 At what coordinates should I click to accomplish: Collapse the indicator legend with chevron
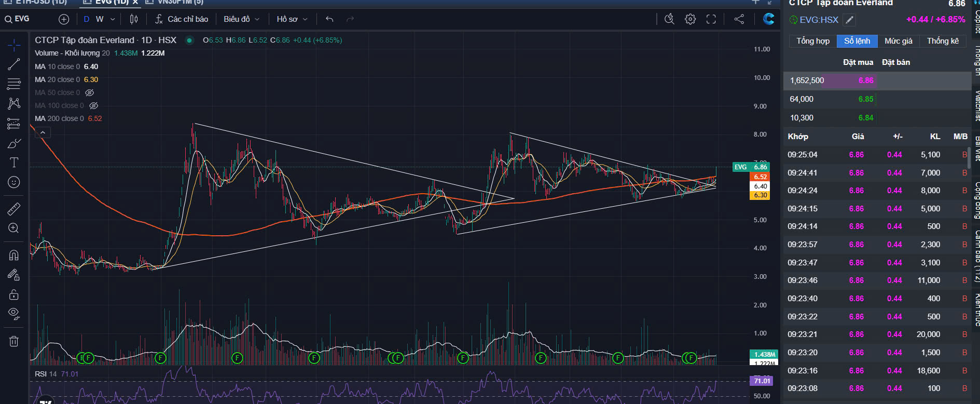coord(43,133)
